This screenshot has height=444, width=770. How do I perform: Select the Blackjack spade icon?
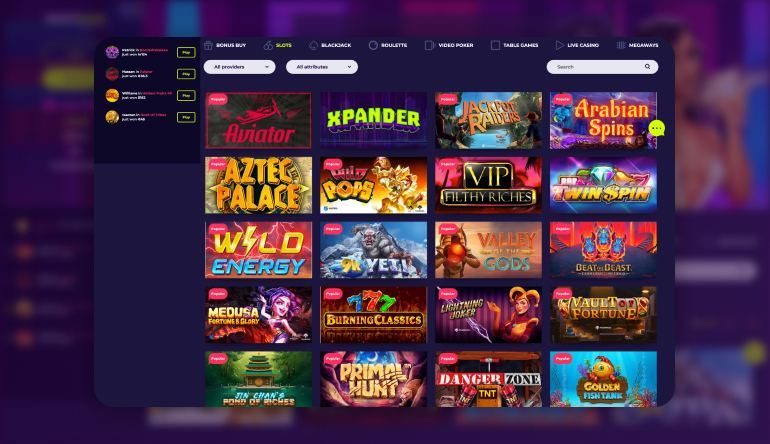[x=313, y=45]
